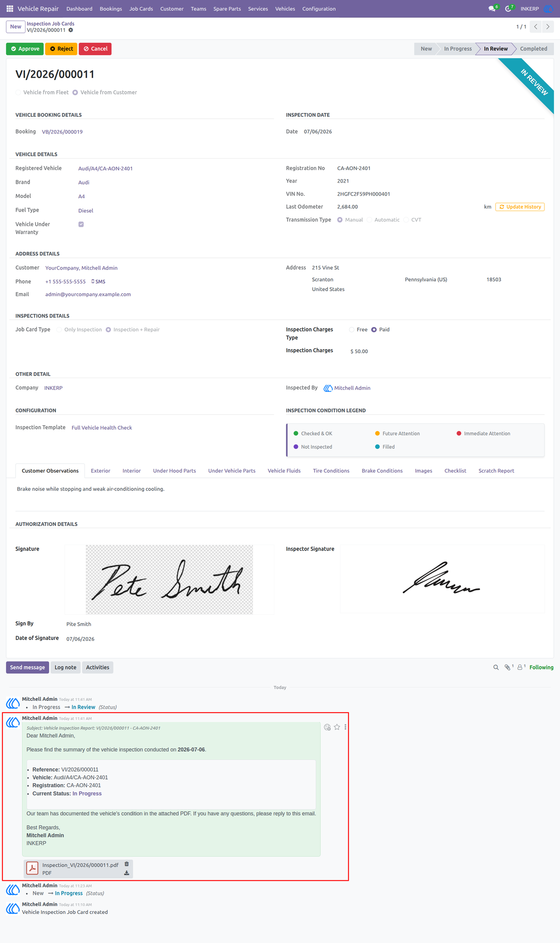Go to next record arrow
560x943 pixels.
548,27
